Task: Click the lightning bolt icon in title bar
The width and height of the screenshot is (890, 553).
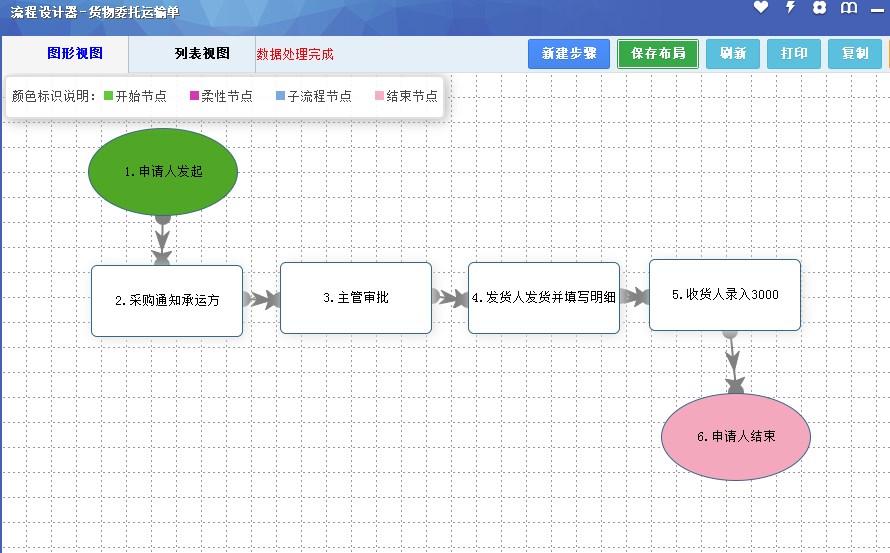Action: click(790, 7)
